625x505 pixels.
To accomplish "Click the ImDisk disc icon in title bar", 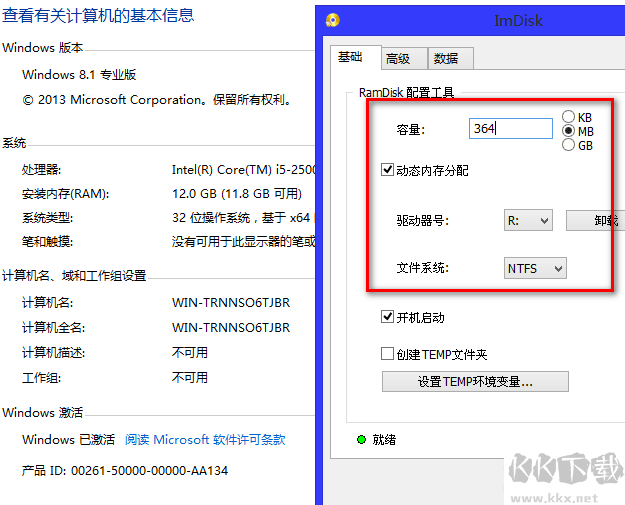I will click(x=332, y=20).
